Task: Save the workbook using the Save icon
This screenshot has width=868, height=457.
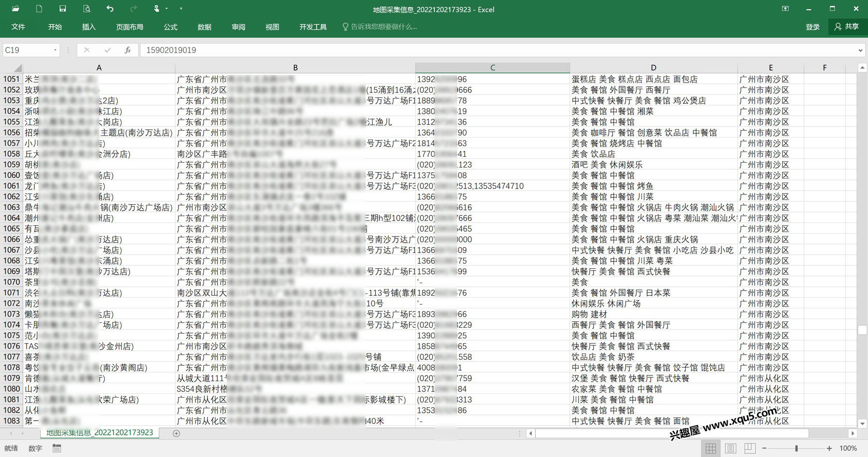Action: click(x=63, y=9)
